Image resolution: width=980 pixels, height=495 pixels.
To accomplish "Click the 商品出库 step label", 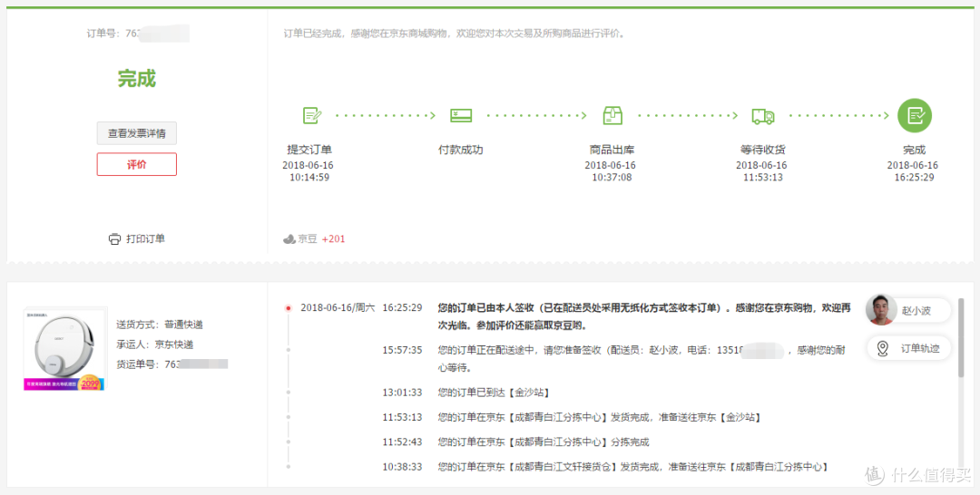I will pyautogui.click(x=612, y=150).
